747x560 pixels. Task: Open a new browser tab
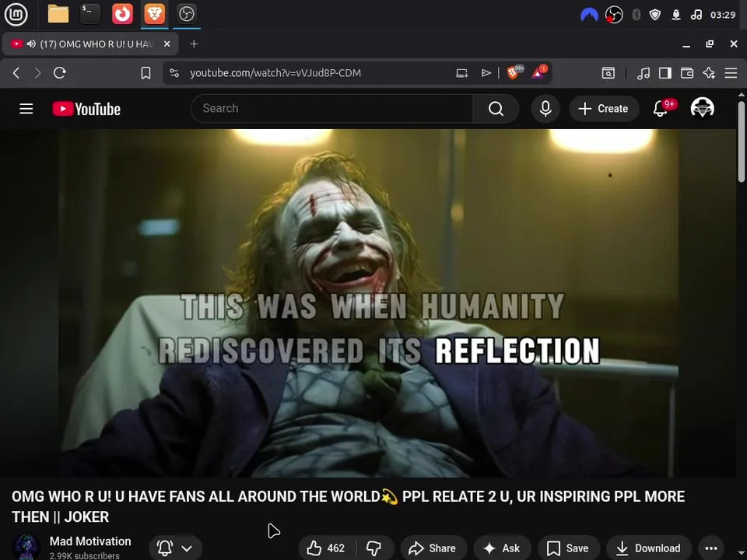[194, 44]
